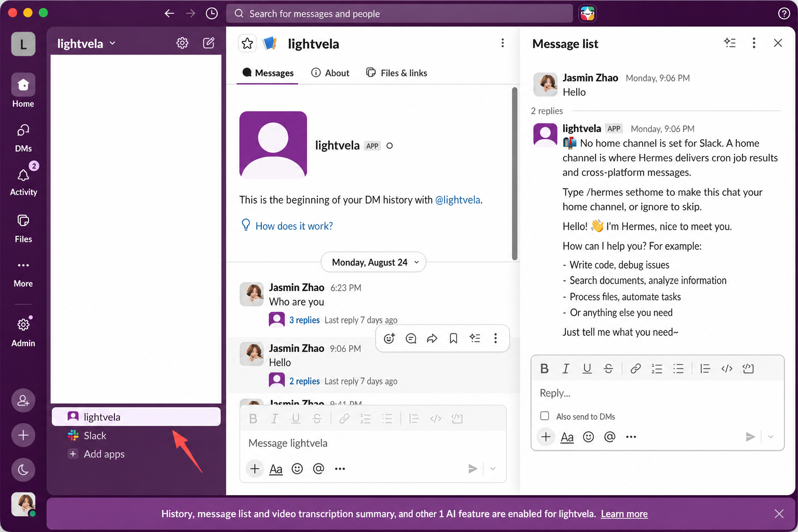This screenshot has width=798, height=532.
Task: Star the lightvela conversation
Action: click(x=247, y=44)
